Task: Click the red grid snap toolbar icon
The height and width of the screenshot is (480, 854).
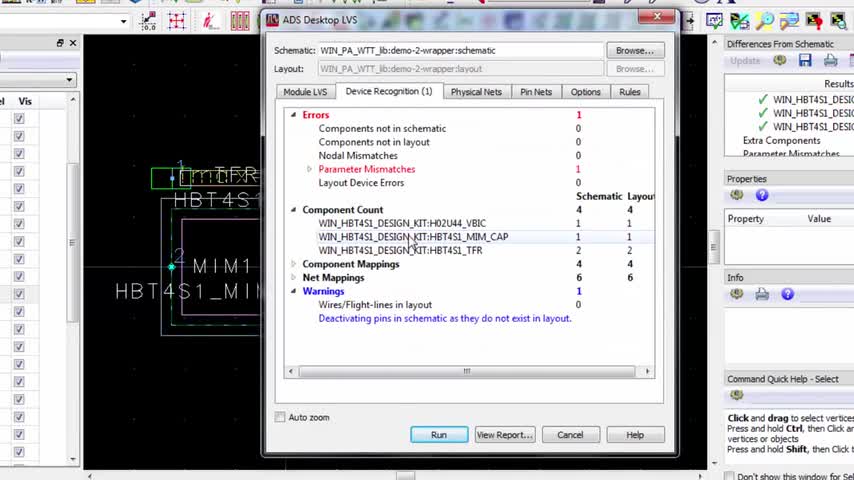Action: pyautogui.click(x=176, y=21)
